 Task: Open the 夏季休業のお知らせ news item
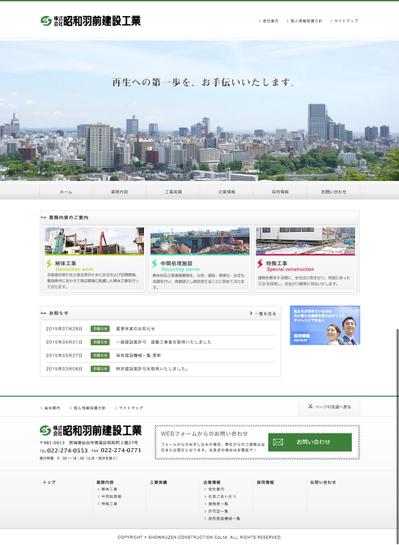pyautogui.click(x=136, y=329)
